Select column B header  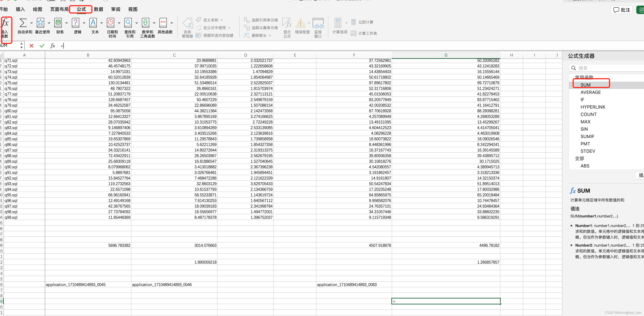click(88, 55)
